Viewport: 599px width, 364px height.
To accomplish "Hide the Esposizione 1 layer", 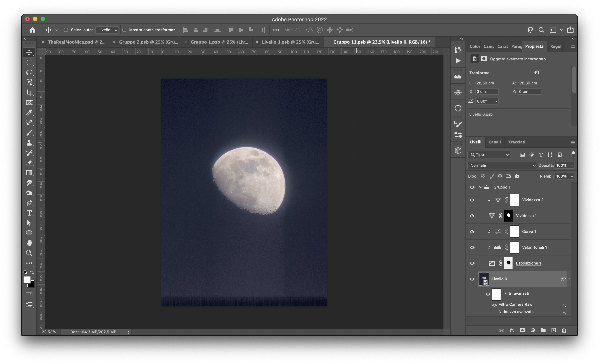I will [472, 263].
